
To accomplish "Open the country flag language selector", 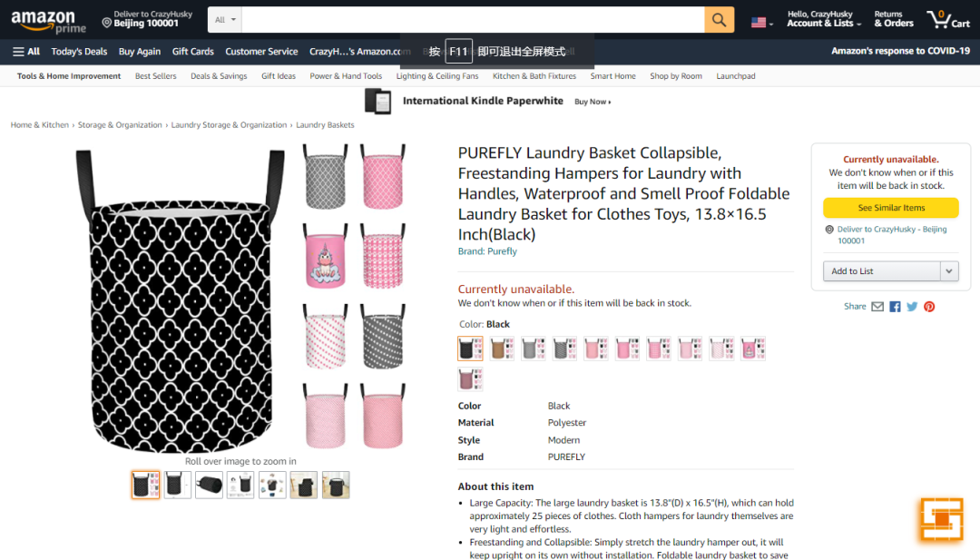I will 761,22.
